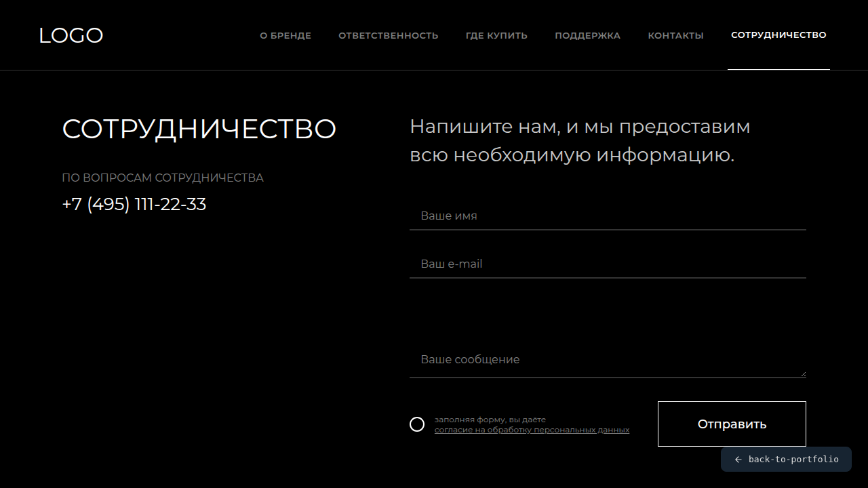Focus the Ваше имя field
The width and height of the screenshot is (868, 488).
pos(608,216)
